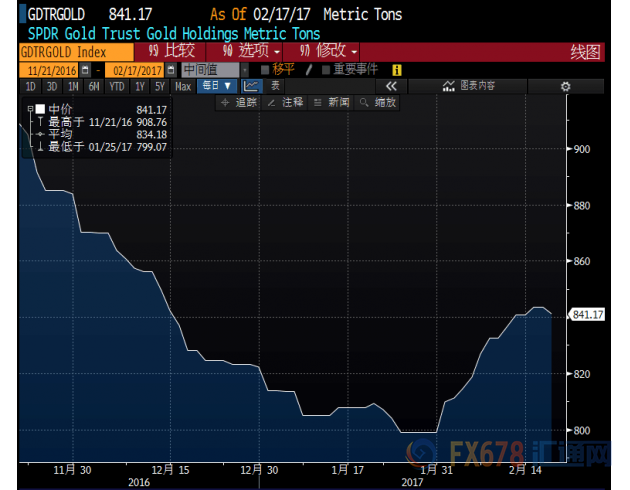
Task: Open the 每日 frequency dropdown
Action: (x=217, y=86)
